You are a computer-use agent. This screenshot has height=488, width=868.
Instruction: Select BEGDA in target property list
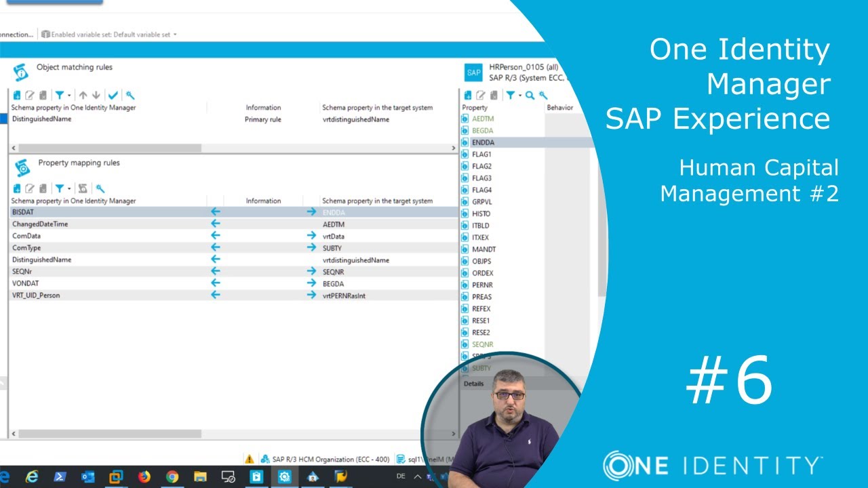point(482,130)
